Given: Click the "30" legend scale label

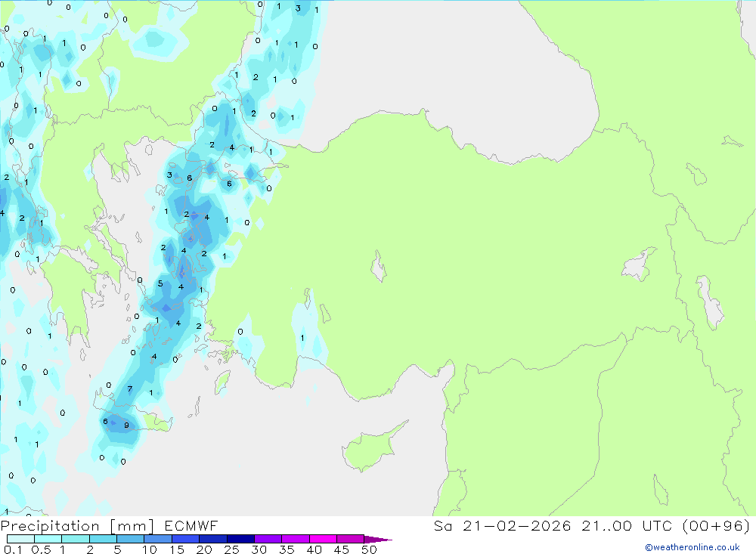Looking at the screenshot, I should click(259, 549).
